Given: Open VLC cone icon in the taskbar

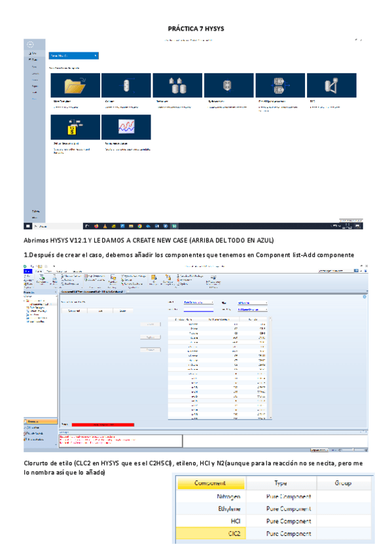Looking at the screenshot, I should [x=105, y=226].
